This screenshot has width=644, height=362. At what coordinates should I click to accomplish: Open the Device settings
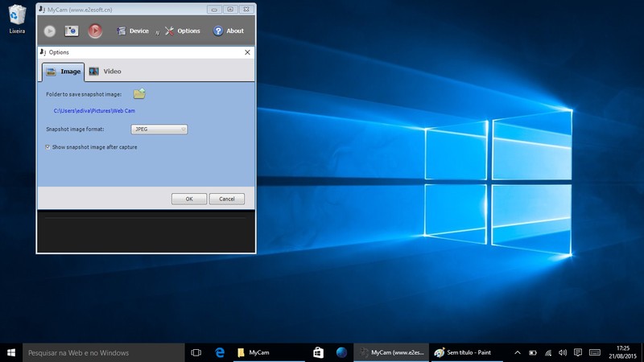pyautogui.click(x=132, y=31)
